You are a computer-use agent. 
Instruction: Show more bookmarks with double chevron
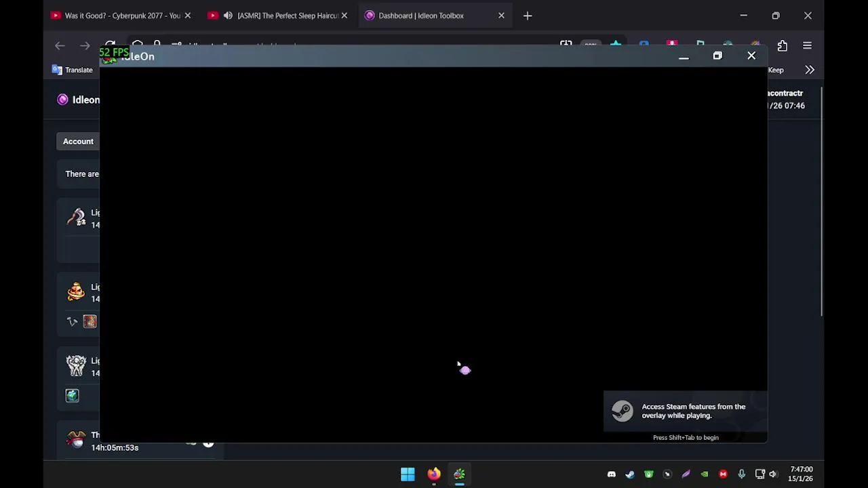pyautogui.click(x=810, y=70)
